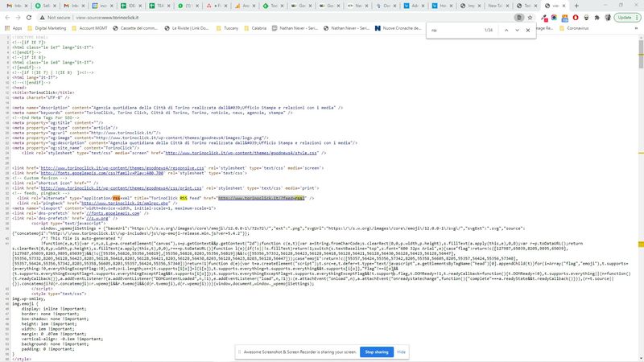
Task: Close the find-in-page bar
Action: 528,30
